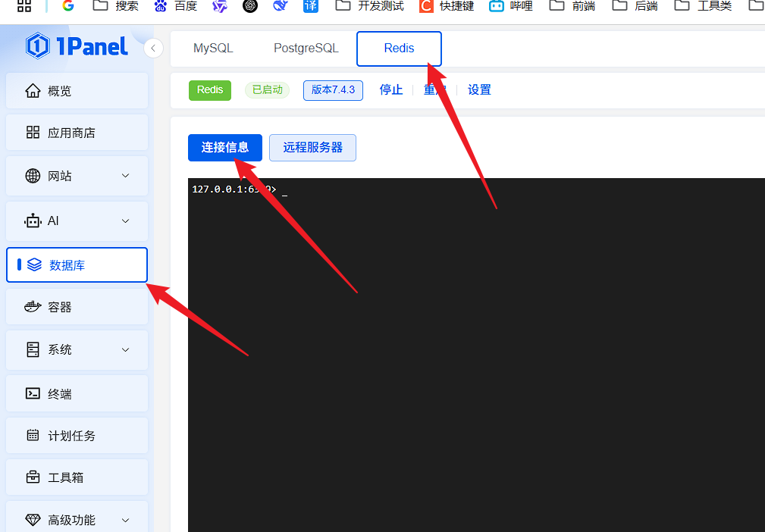The width and height of the screenshot is (765, 532).
Task: Expand the 系统 menu chevron
Action: 126,349
